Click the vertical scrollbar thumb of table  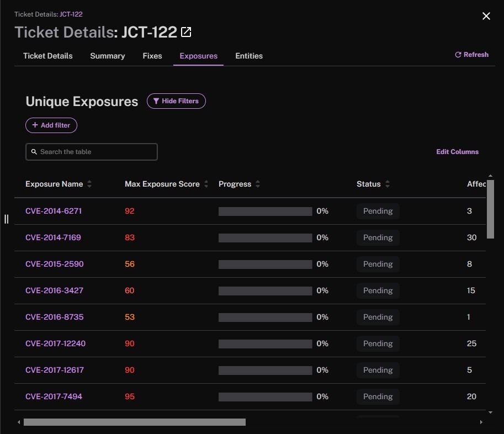[490, 209]
